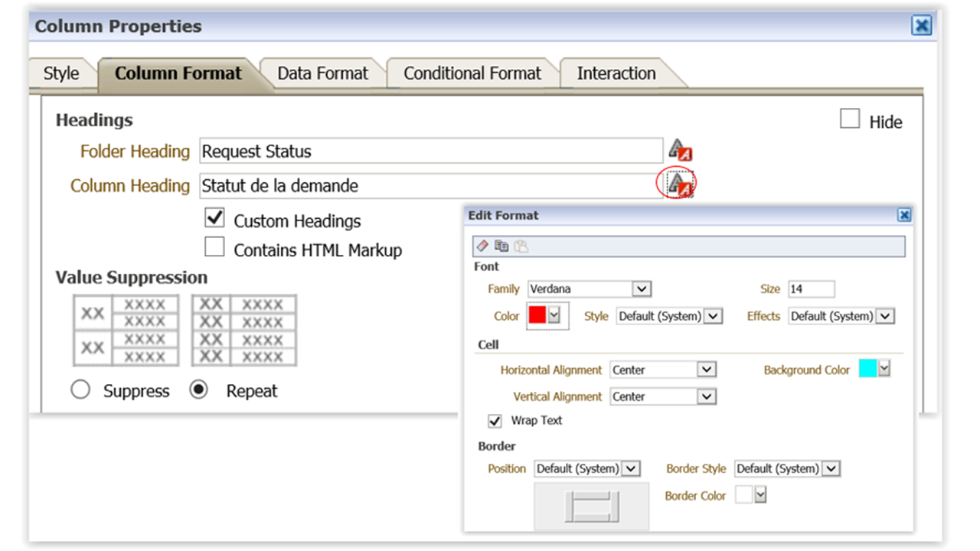
Task: Switch to the Style tab
Action: pos(61,74)
